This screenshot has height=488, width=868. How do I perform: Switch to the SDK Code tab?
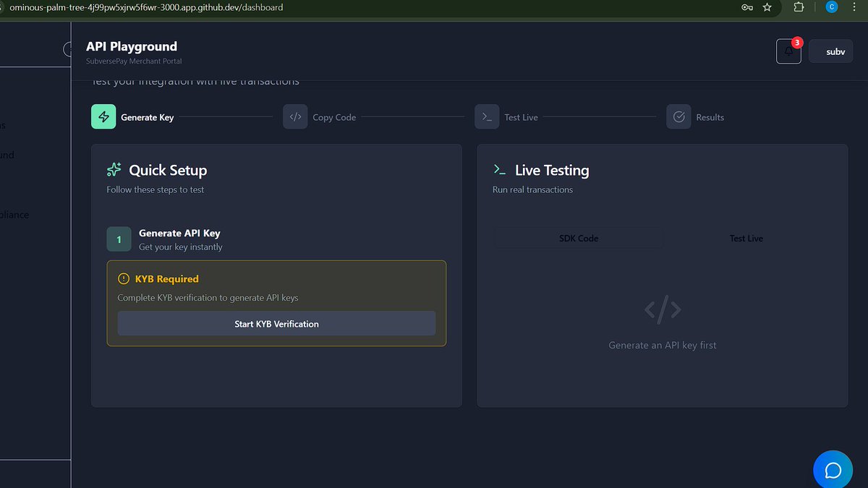coord(579,238)
